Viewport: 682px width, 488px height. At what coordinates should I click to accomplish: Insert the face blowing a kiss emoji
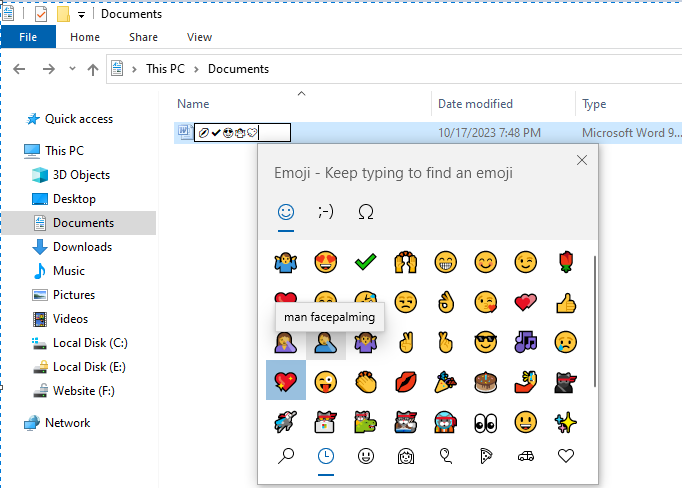486,302
